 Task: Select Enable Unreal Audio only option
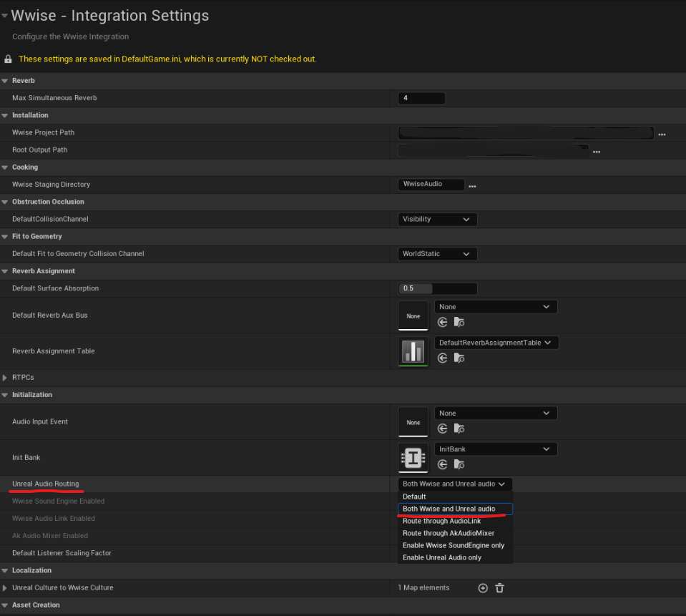pyautogui.click(x=455, y=558)
